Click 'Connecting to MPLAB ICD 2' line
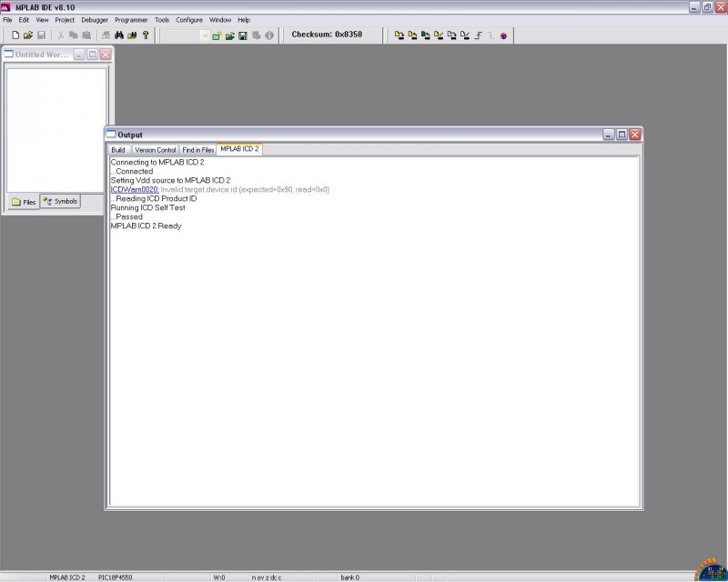The image size is (728, 582). tap(157, 162)
